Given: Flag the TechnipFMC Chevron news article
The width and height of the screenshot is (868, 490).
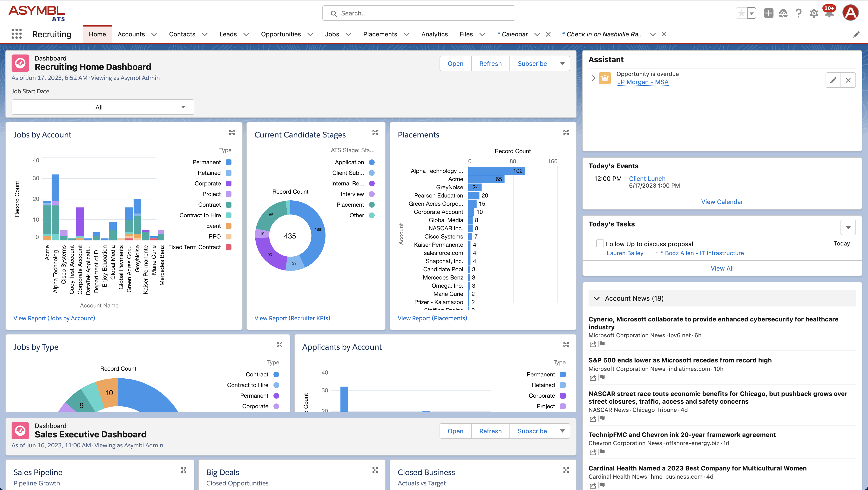Looking at the screenshot, I should [x=602, y=452].
